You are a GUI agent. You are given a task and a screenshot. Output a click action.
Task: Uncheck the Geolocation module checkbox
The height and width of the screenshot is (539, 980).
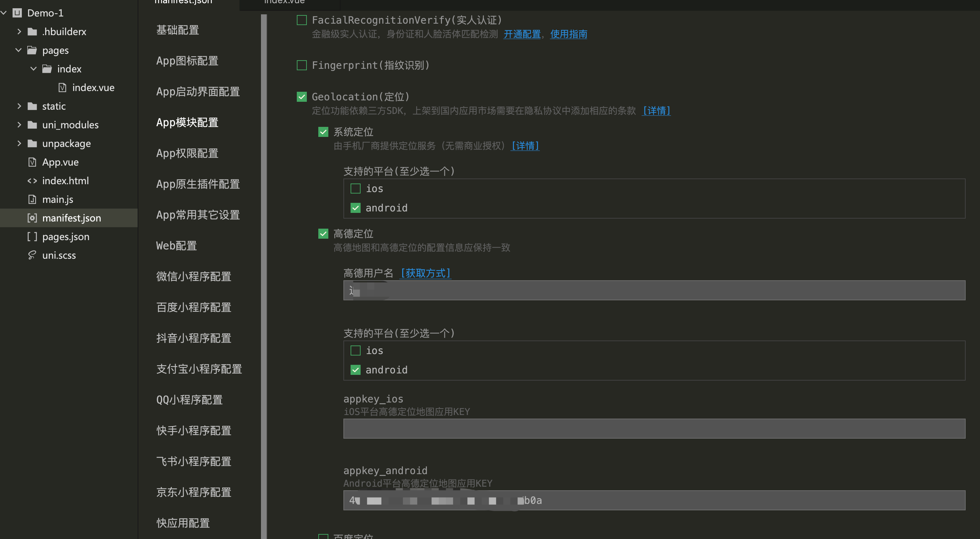pyautogui.click(x=302, y=97)
